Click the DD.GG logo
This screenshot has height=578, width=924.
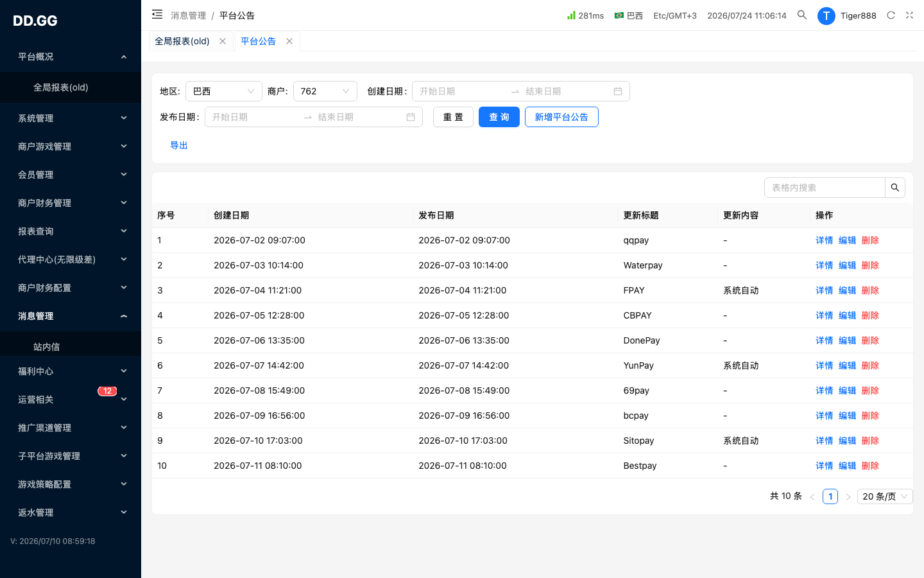(x=35, y=21)
